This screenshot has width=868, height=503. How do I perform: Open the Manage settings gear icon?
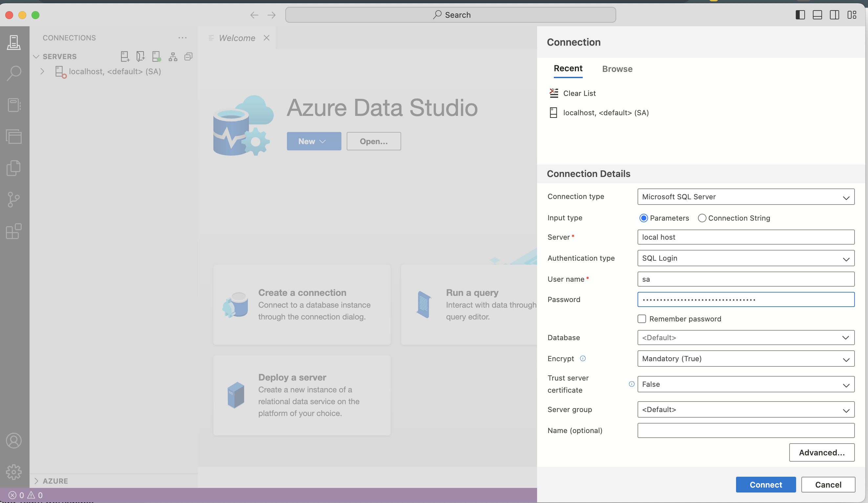(x=14, y=472)
